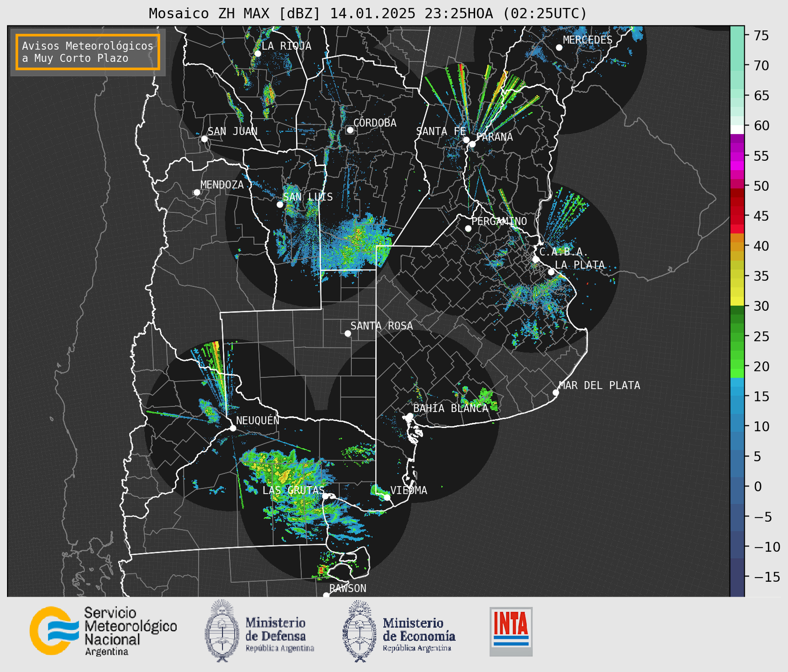Click the Ministerio de Economía emblem

360,631
